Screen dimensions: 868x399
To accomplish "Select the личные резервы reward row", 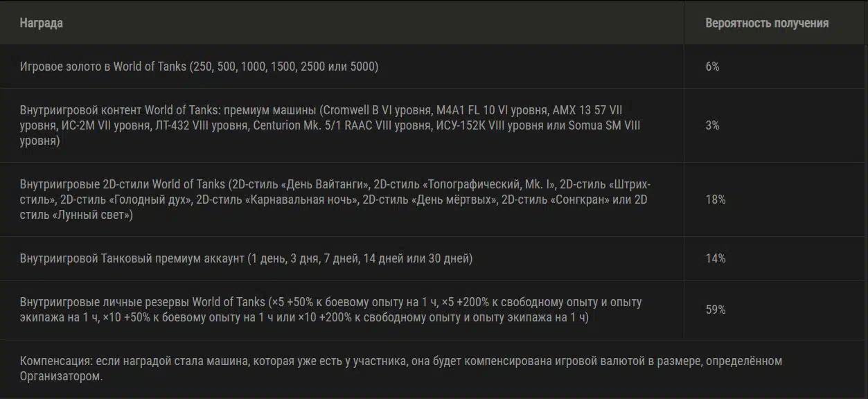I will coord(434,310).
